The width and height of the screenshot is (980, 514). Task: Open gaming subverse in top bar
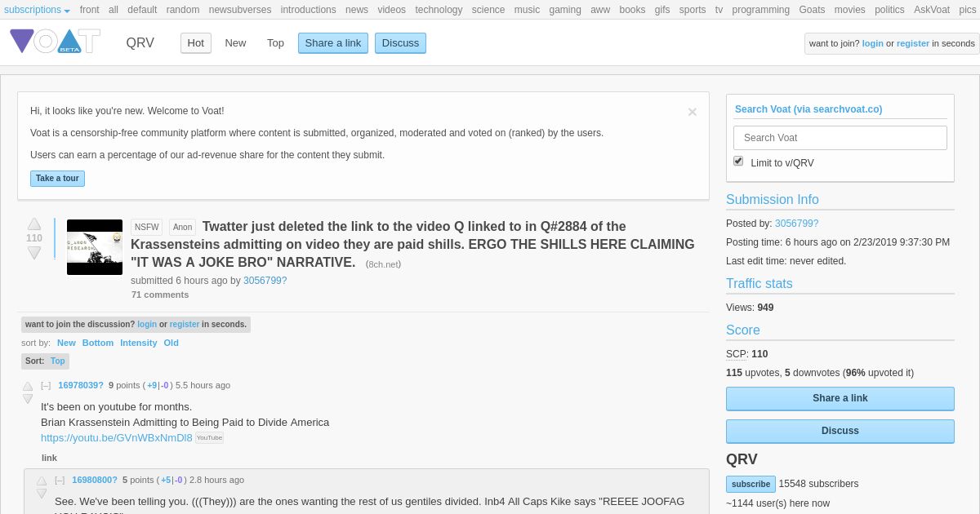pos(565,10)
